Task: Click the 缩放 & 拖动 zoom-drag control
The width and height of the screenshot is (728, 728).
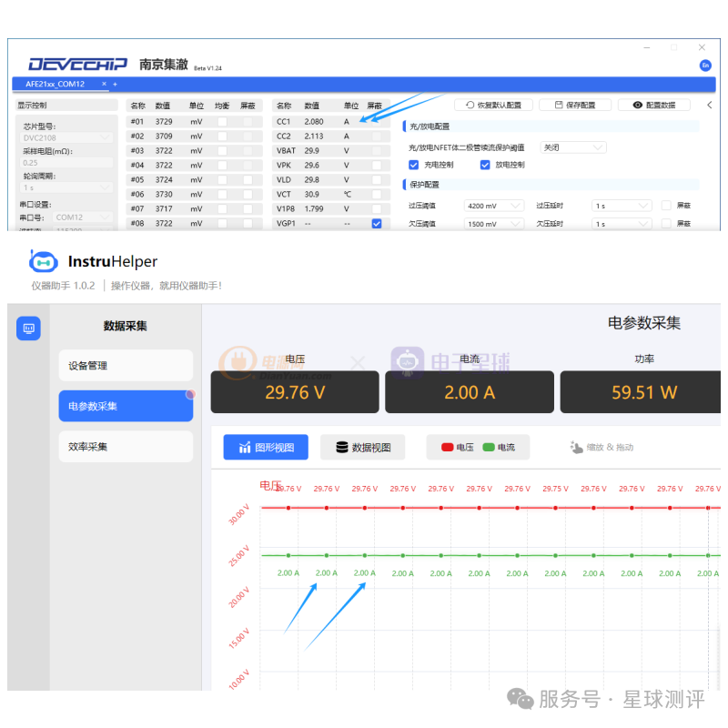Action: click(x=601, y=447)
